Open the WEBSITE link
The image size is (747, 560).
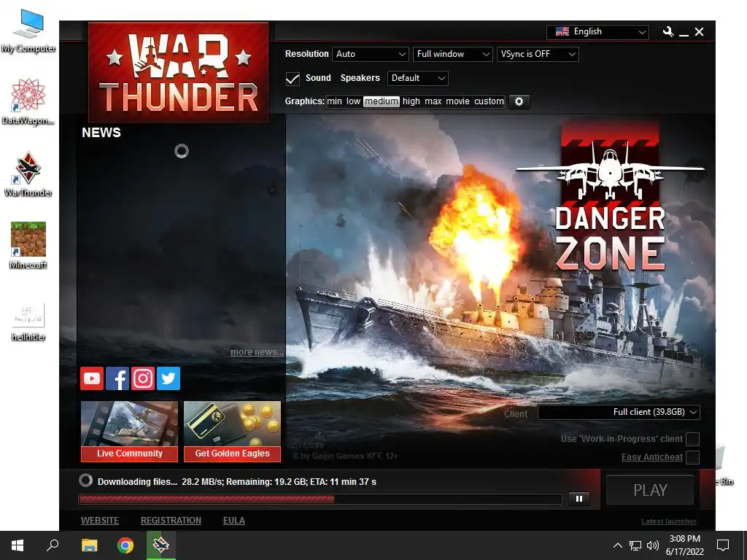click(x=100, y=521)
